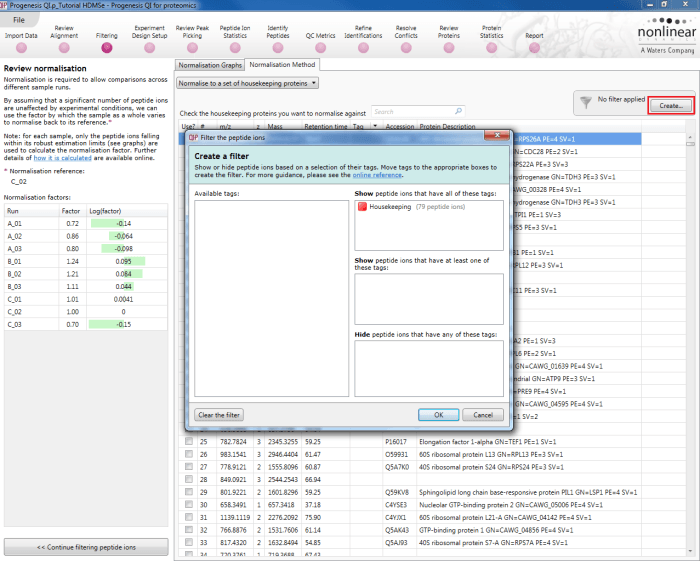
Task: Select m/z value 983.1541
Action: (233, 454)
